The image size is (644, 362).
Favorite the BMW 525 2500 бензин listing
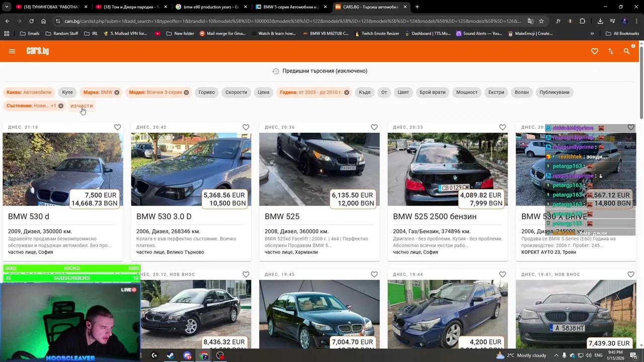(x=502, y=127)
